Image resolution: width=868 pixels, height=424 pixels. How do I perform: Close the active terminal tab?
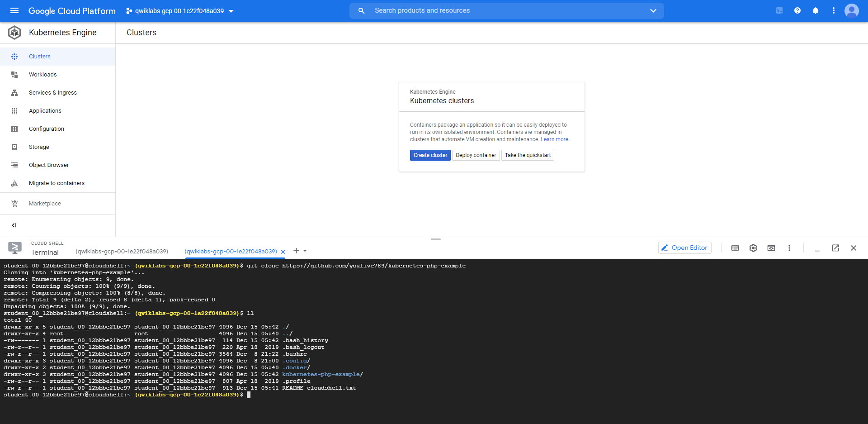coord(283,252)
